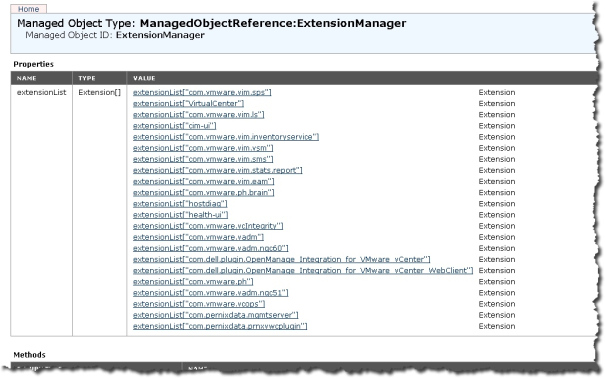Click Extension type beside hostdiag row
Image resolution: width=605 pixels, height=378 pixels.
click(497, 204)
